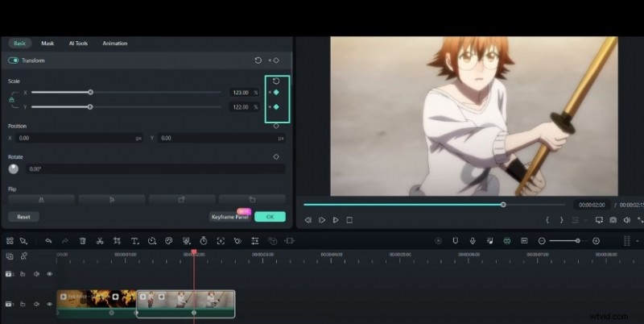Image resolution: width=644 pixels, height=324 pixels.
Task: Open the Speed tool dropdown
Action: coord(152,241)
